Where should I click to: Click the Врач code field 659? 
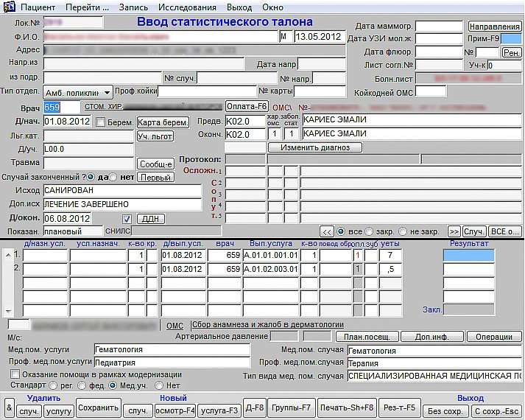62,107
